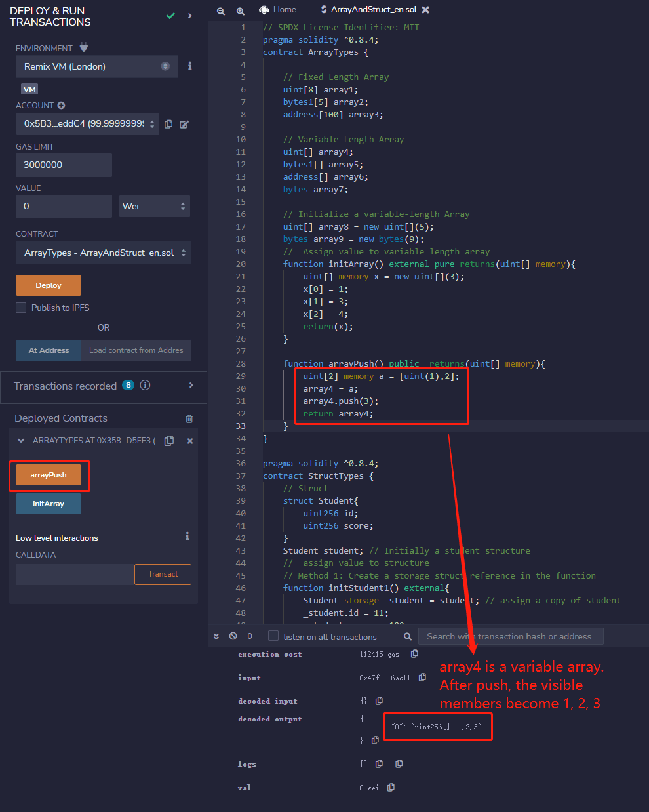Switch to the Home tab
Image resolution: width=649 pixels, height=812 pixels.
278,10
